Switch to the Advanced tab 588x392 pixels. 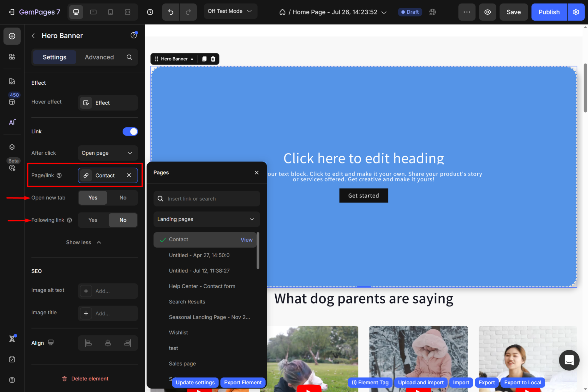coord(99,57)
